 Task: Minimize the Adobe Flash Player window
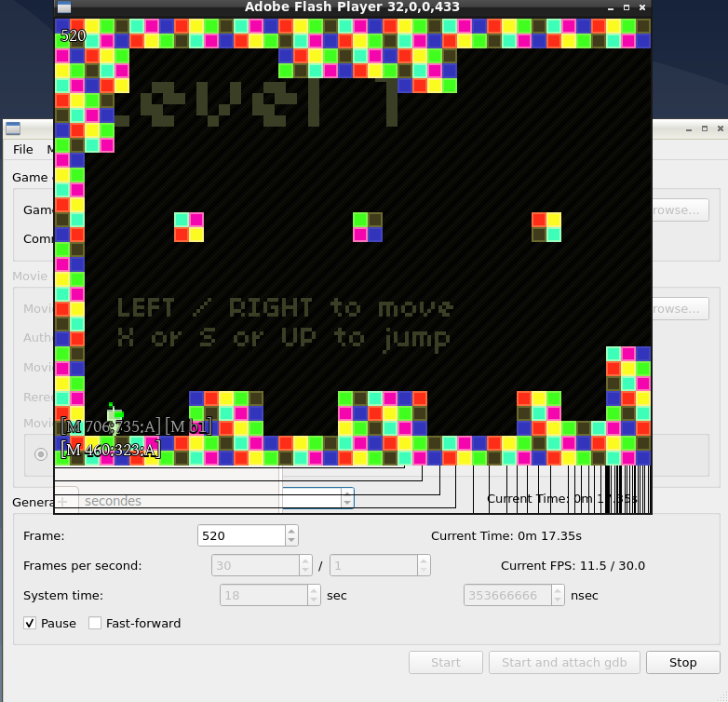tap(611, 7)
